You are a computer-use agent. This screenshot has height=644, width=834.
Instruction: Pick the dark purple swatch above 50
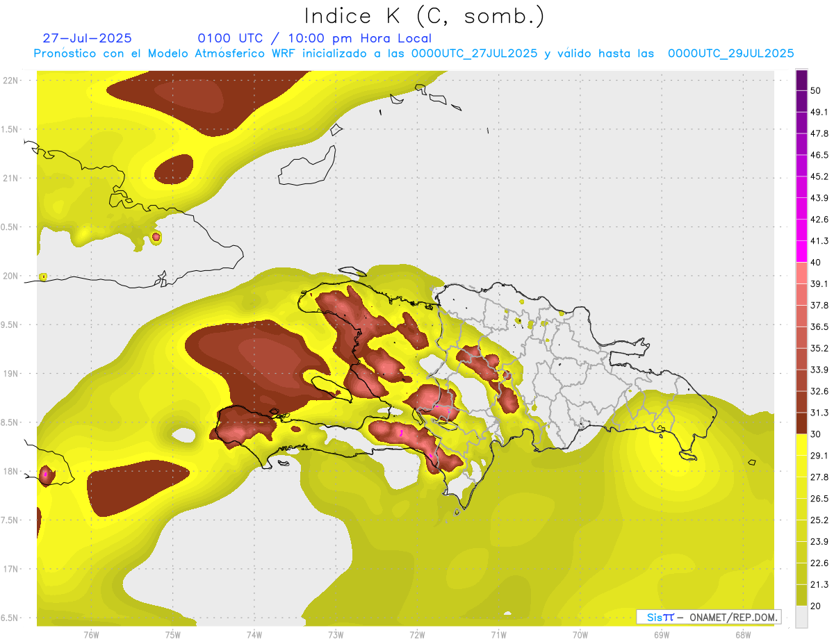(801, 81)
